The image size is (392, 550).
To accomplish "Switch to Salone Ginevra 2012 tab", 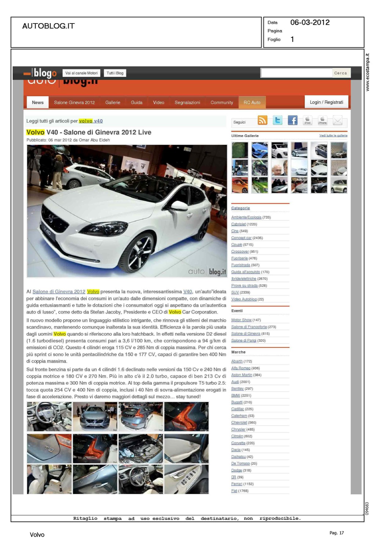I will (74, 102).
